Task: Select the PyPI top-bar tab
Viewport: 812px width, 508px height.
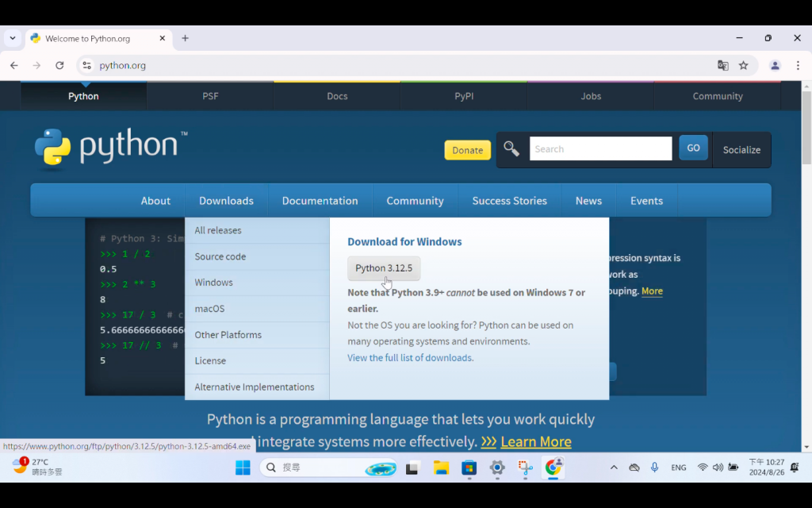Action: click(464, 96)
